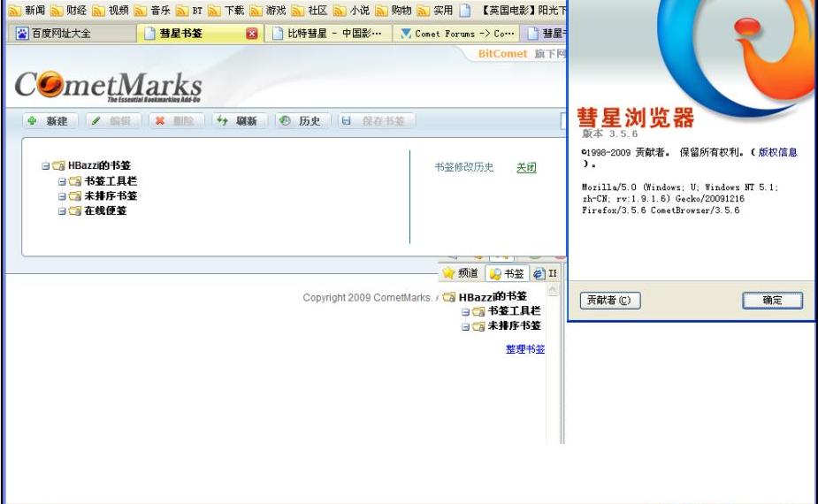This screenshot has width=818, height=504.
Task: Open the 新闻 bookmark feed folder
Action: 27,10
